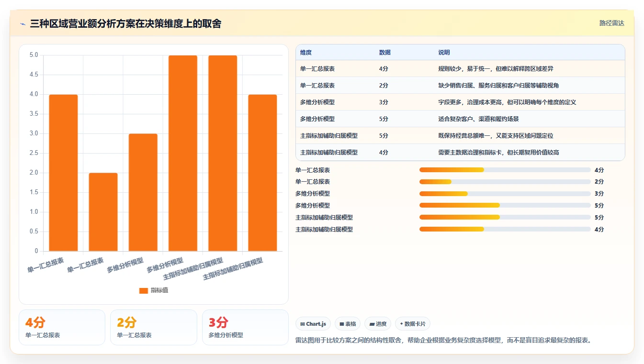Select the 进度 chip
The image size is (644, 364).
click(378, 324)
